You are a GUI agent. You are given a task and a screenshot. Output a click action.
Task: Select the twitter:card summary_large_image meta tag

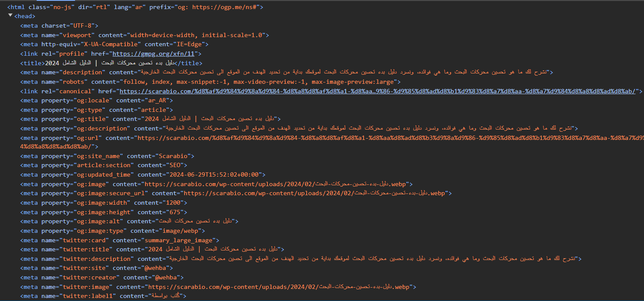coord(119,240)
